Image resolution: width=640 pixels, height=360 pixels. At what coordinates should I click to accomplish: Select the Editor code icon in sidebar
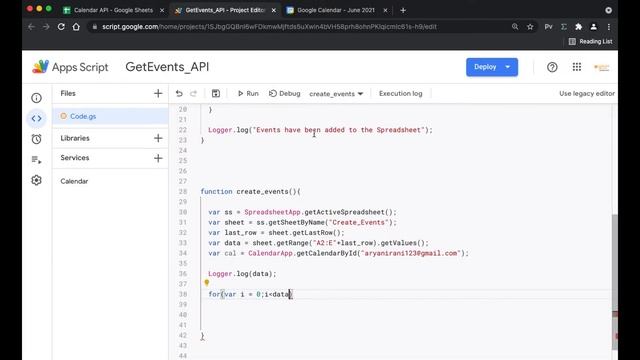click(36, 118)
